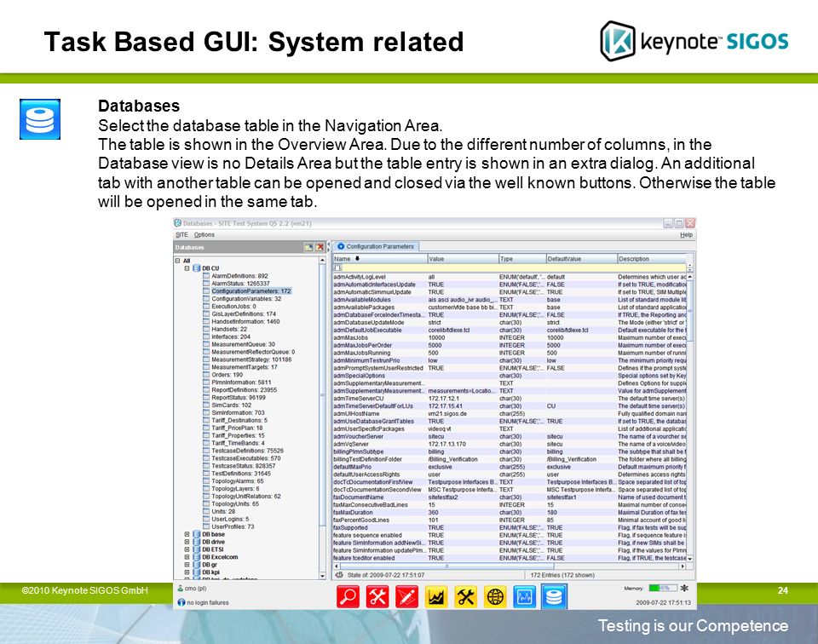This screenshot has height=644, width=818.
Task: Click the table icon beside Orders: 190
Action: point(206,375)
